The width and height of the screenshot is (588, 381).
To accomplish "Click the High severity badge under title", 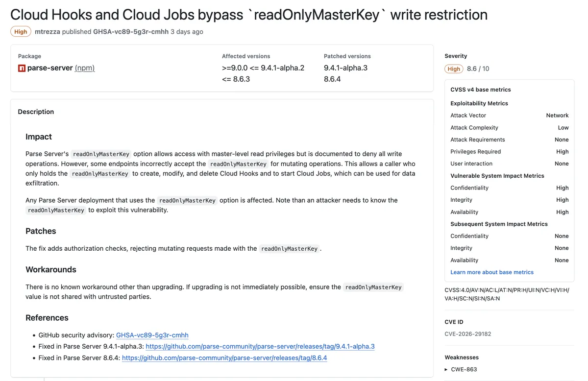I will tap(21, 32).
